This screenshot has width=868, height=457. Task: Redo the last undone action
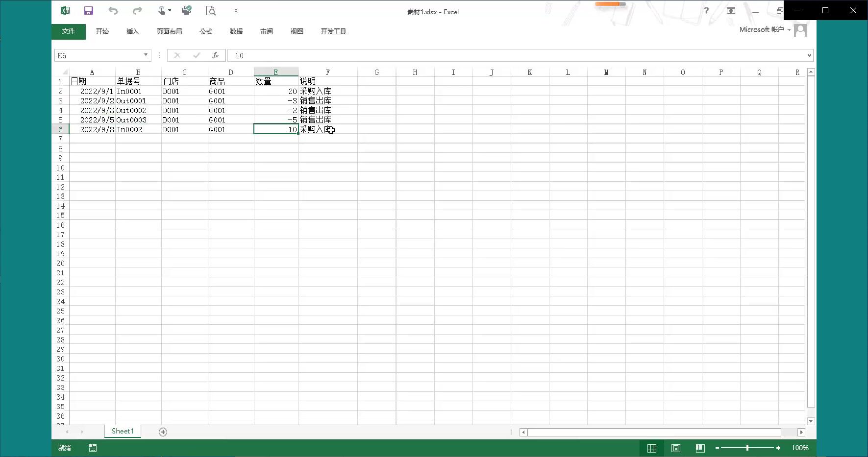(137, 11)
